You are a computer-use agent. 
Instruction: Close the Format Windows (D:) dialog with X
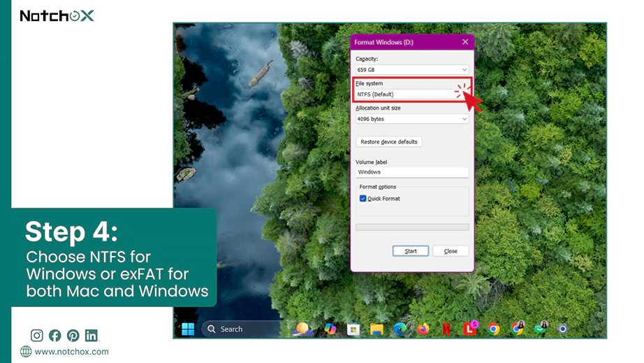coord(465,42)
